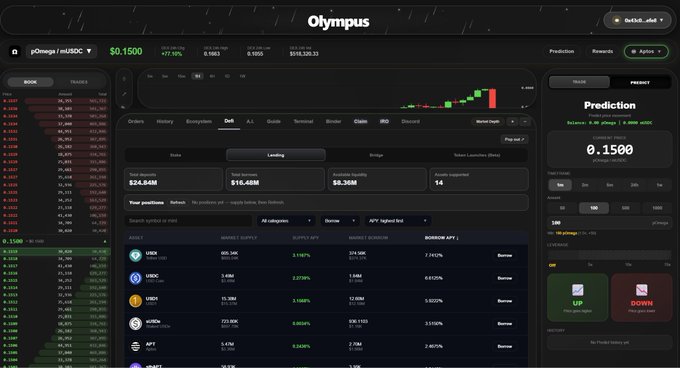This screenshot has height=368, width=680.
Task: Click the minus collapse button beside Market Depth
Action: [x=525, y=122]
